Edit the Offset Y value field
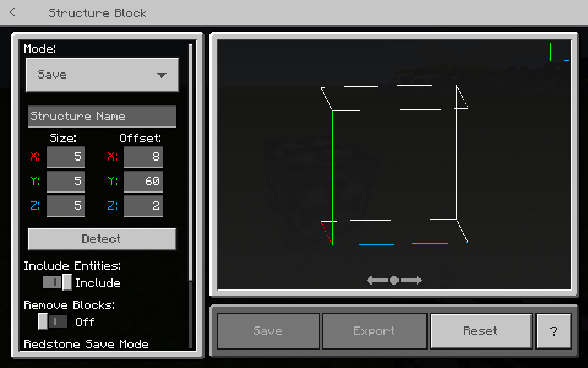 (143, 182)
